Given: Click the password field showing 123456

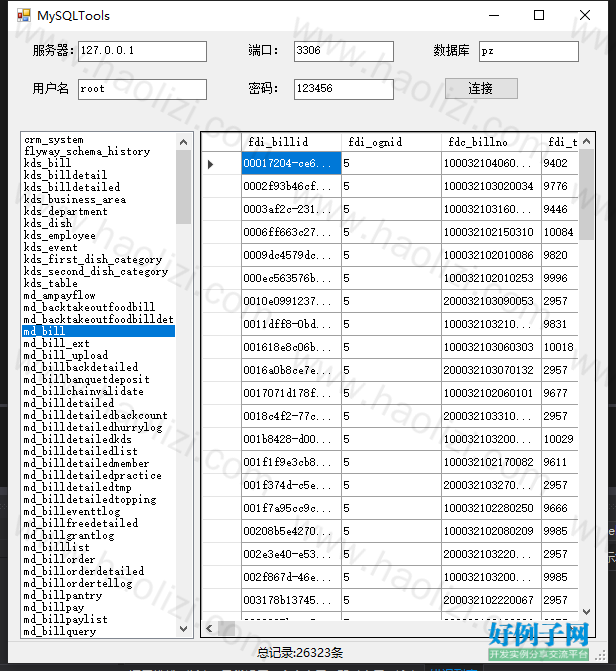Looking at the screenshot, I should click(343, 89).
